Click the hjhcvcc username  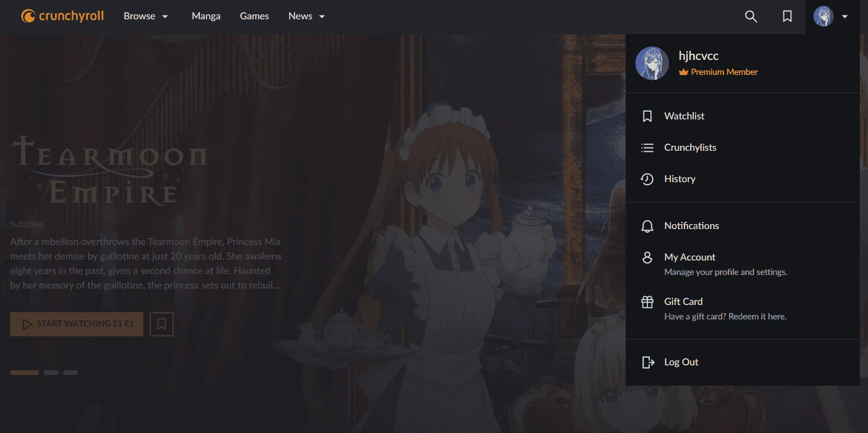click(699, 56)
